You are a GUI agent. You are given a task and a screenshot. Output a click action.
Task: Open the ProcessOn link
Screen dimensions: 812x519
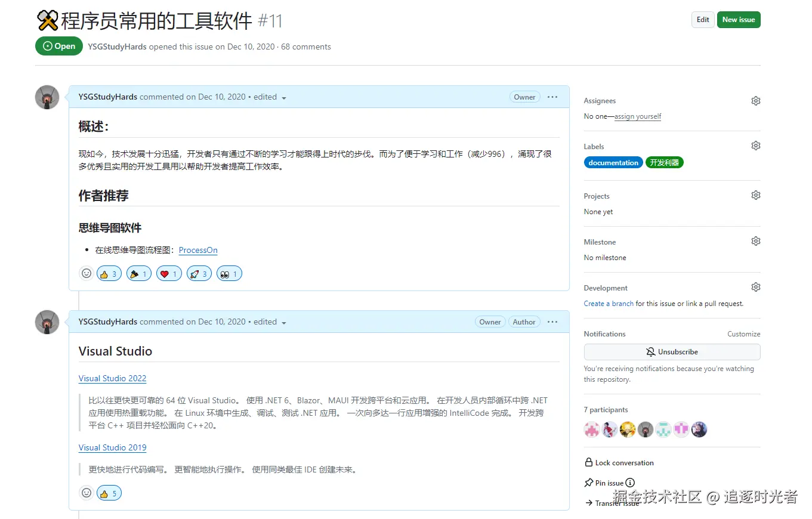[x=198, y=250]
